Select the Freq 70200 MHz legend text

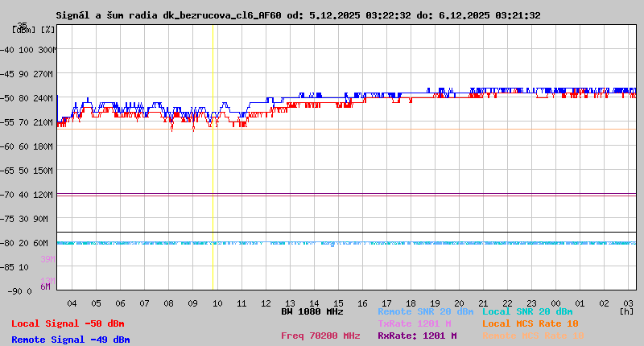click(319, 336)
